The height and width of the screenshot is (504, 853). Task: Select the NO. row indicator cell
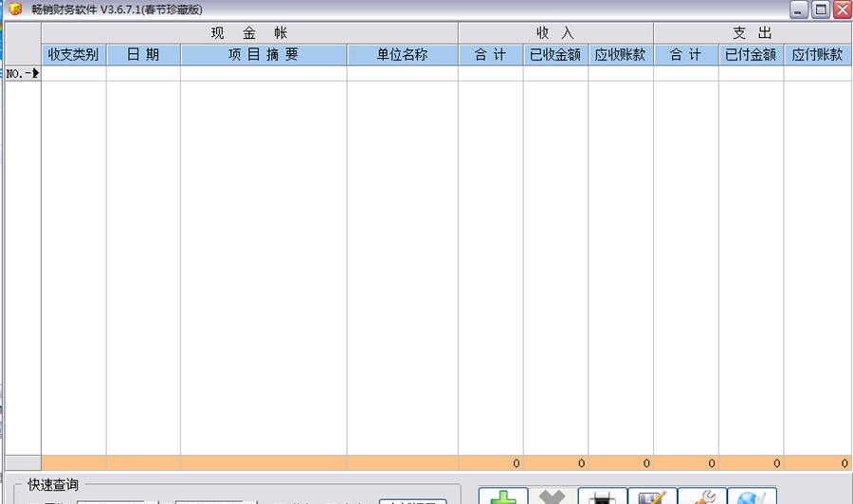pyautogui.click(x=23, y=73)
